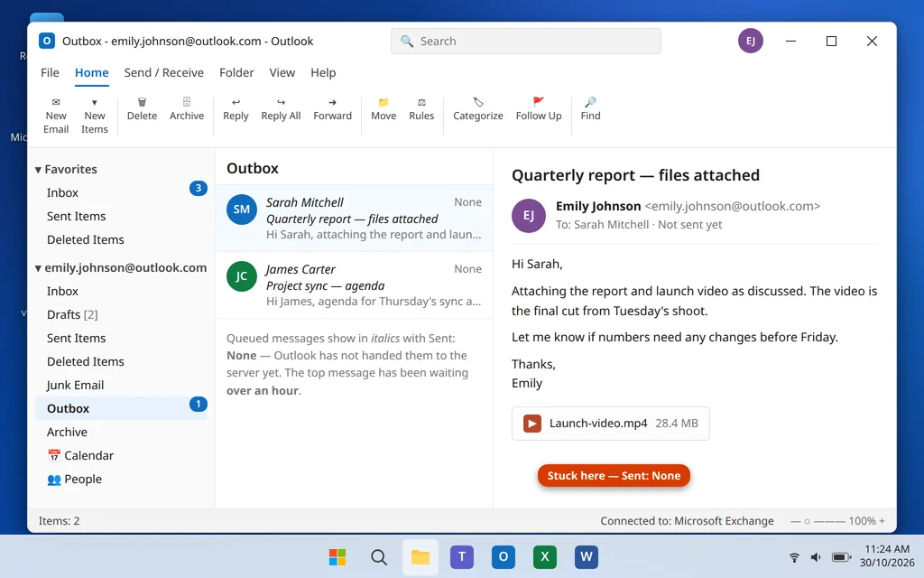Open the Wi-Fi network tray icon
The width and height of the screenshot is (924, 578).
794,557
